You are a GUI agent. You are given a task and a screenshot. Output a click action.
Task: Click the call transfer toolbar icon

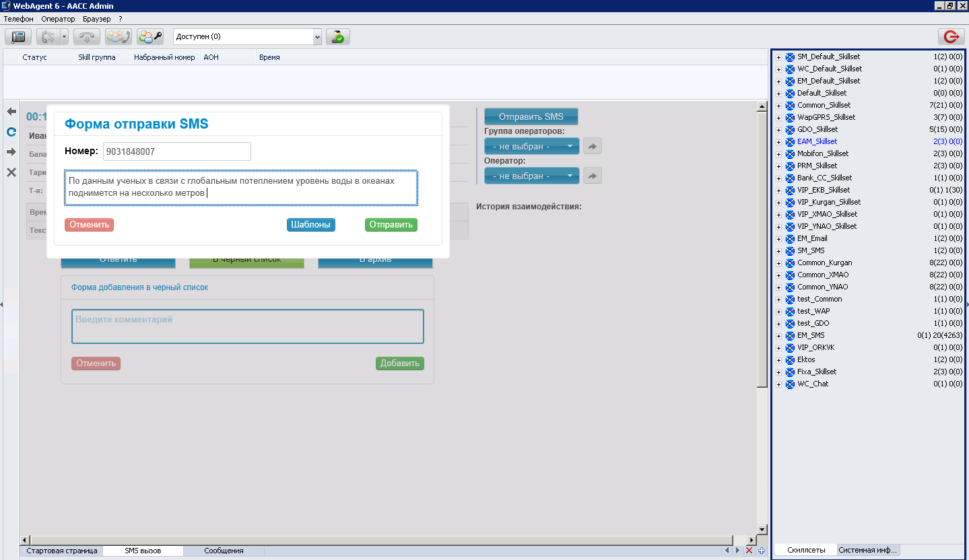pos(48,37)
